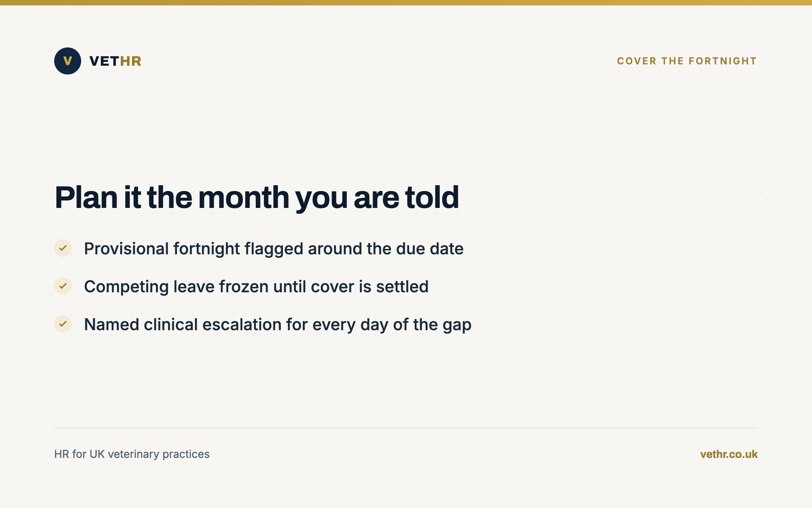The image size is (812, 508).
Task: Click the checkmark beside Provisional fortnight bullet
Action: click(63, 248)
